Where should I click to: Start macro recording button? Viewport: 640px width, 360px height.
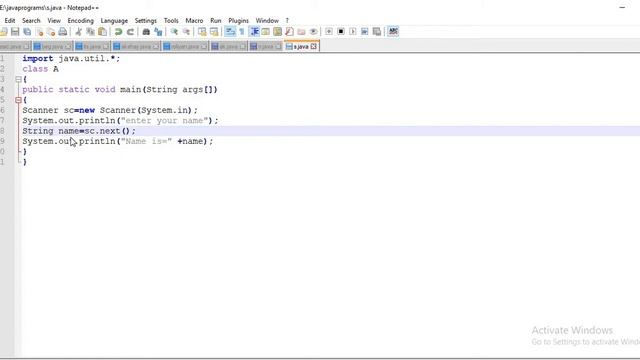pos(329,31)
